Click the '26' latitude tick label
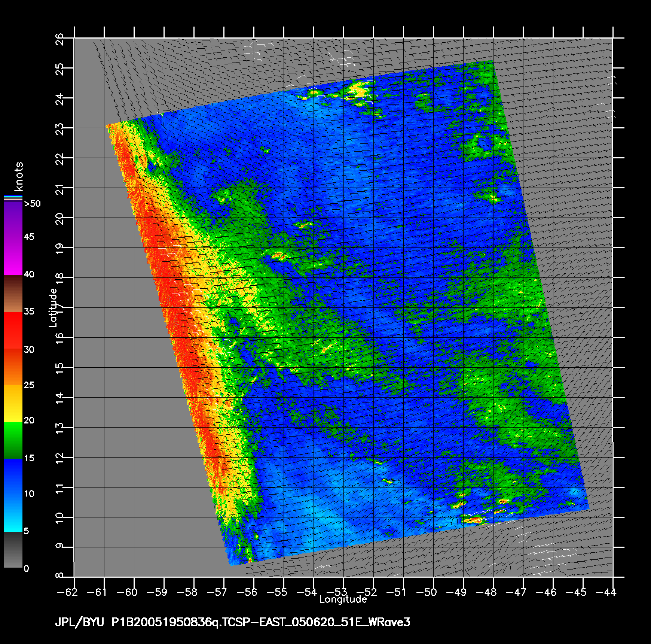 pos(59,39)
